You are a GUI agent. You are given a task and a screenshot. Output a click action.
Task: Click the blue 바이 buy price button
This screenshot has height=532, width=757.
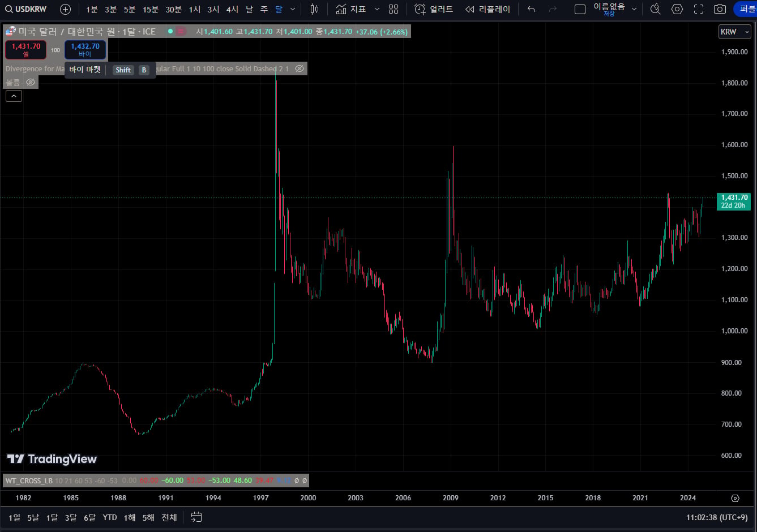point(85,50)
